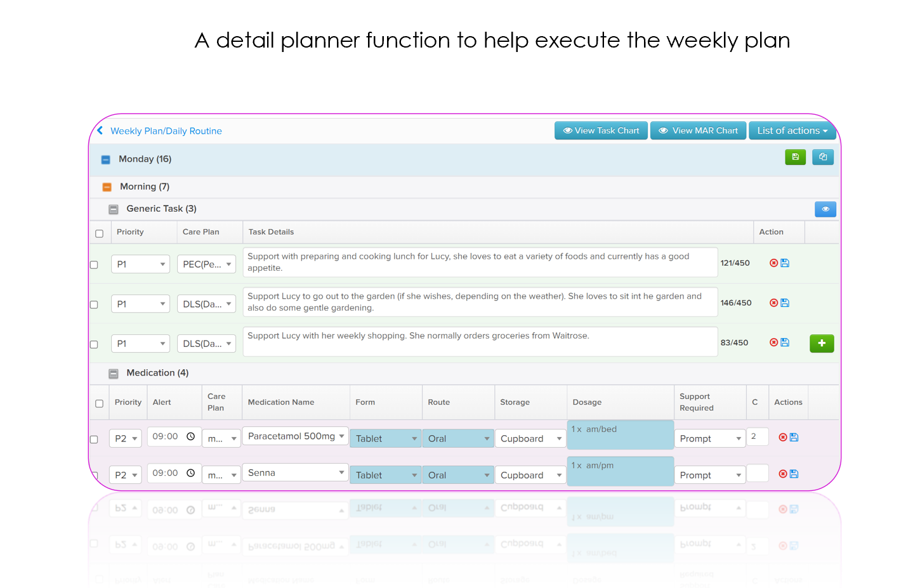Delete the Paracetamol 500mg medication row
913x588 pixels.
[782, 437]
